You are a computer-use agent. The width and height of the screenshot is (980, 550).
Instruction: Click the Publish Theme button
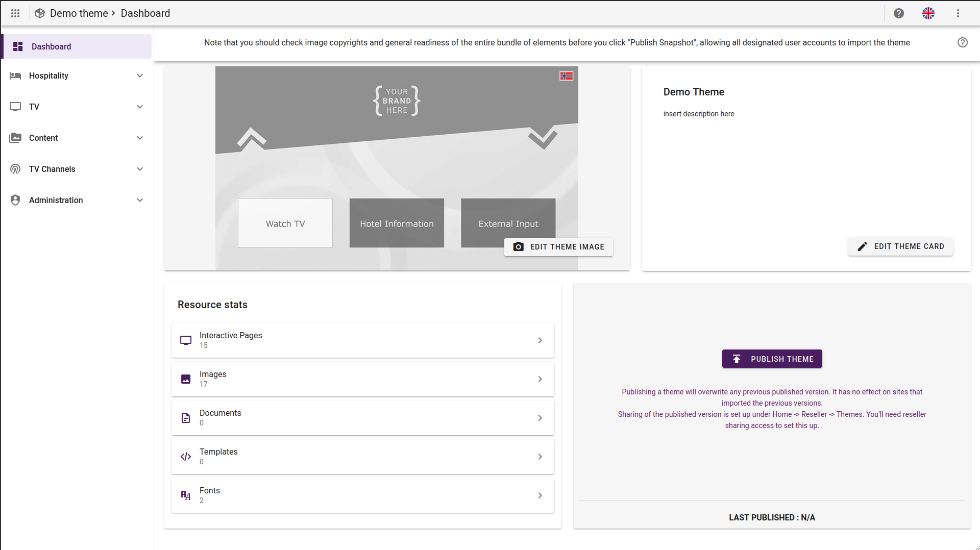pos(772,359)
